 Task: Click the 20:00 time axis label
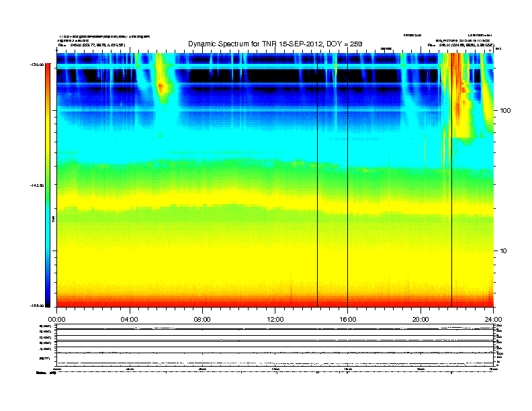click(420, 320)
